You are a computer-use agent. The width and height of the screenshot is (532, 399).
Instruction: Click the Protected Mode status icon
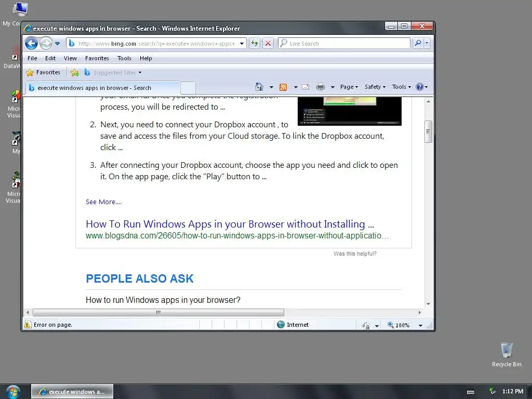[366, 325]
